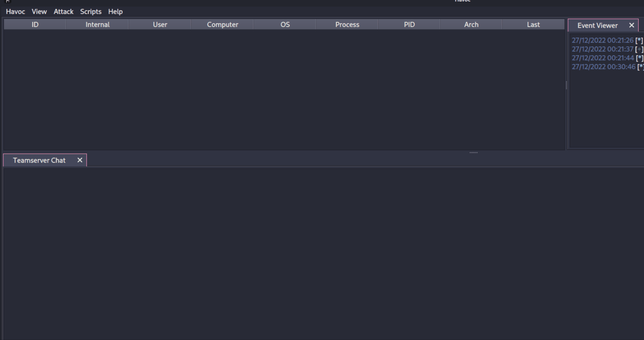
Task: Select the Teamserver Chat tab
Action: point(39,160)
